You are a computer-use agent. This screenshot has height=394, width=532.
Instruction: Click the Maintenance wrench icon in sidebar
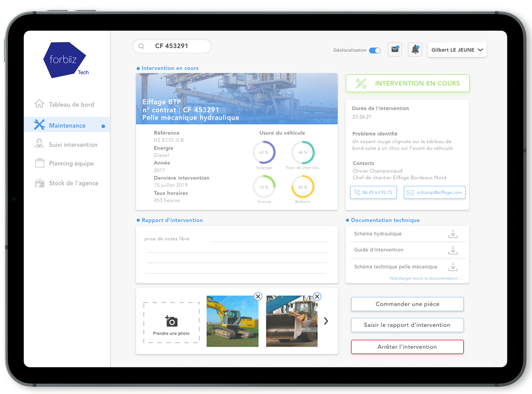[39, 125]
